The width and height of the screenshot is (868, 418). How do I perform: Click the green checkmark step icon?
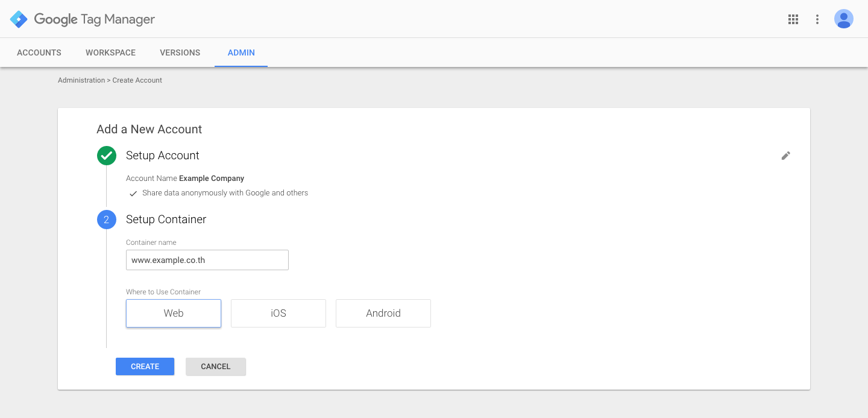[107, 156]
